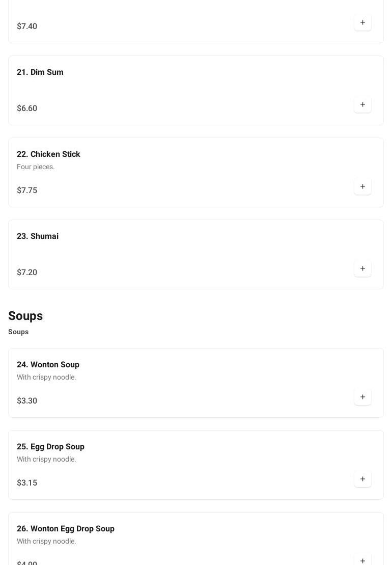Image resolution: width=392 pixels, height=565 pixels.
Task: Click the $7.20 Shumai price
Action: point(27,273)
